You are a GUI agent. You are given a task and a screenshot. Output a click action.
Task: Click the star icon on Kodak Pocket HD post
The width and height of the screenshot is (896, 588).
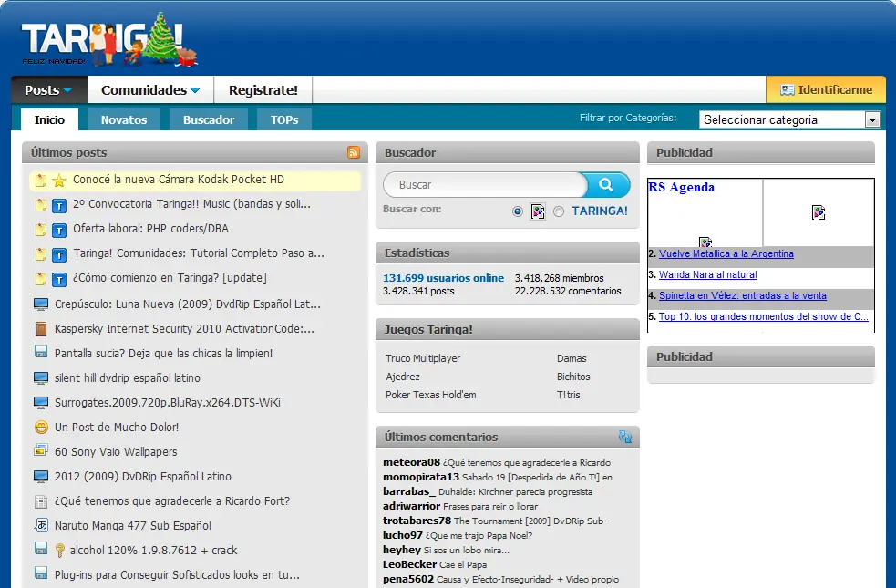[59, 181]
